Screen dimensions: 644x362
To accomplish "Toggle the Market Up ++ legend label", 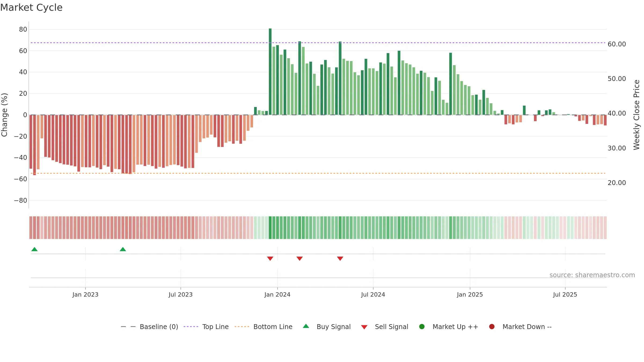I will tap(455, 327).
